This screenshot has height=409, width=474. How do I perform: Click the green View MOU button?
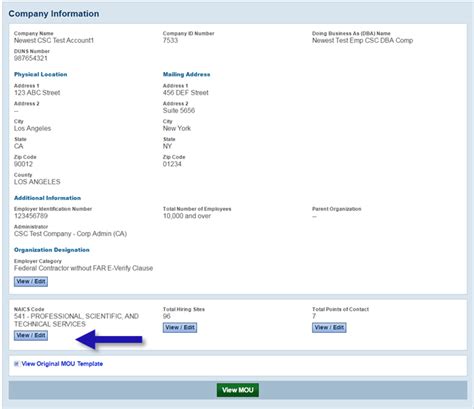tap(238, 390)
